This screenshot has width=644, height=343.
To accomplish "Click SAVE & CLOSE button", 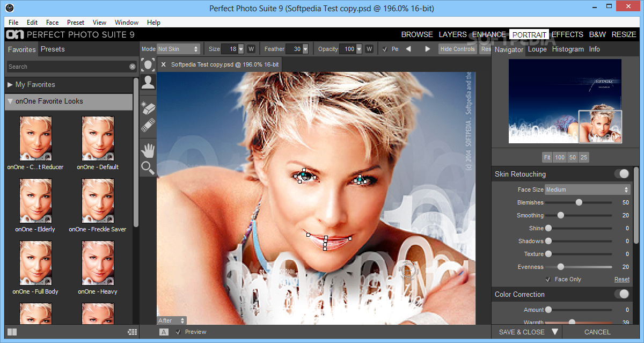I will point(522,332).
